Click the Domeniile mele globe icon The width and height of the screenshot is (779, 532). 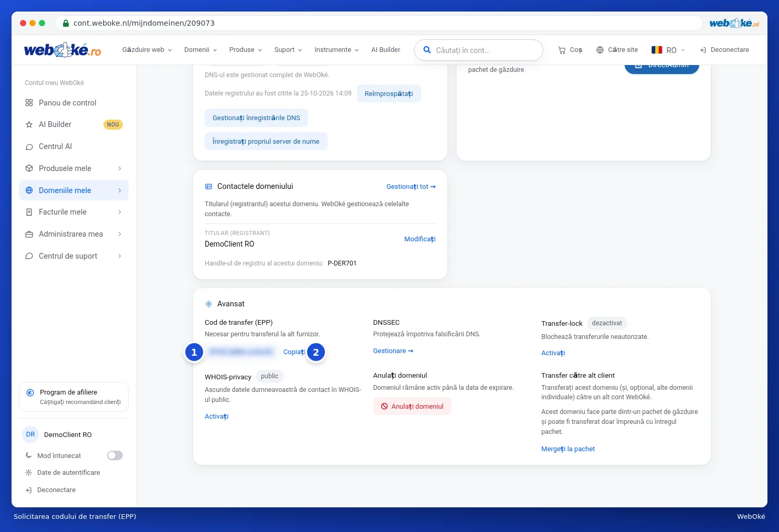pos(29,190)
